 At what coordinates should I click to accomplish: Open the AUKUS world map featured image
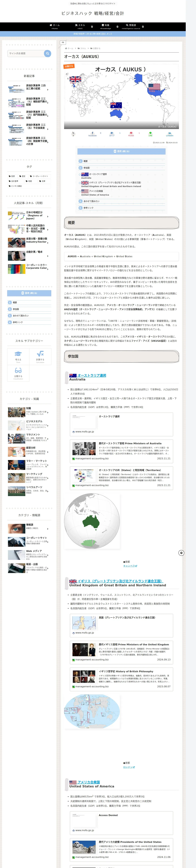121,97
